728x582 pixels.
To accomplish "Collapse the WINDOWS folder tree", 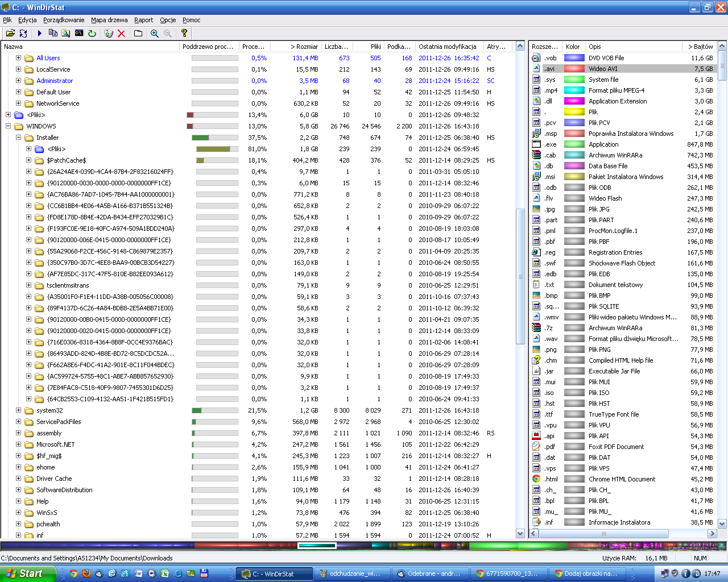I will tap(8, 126).
